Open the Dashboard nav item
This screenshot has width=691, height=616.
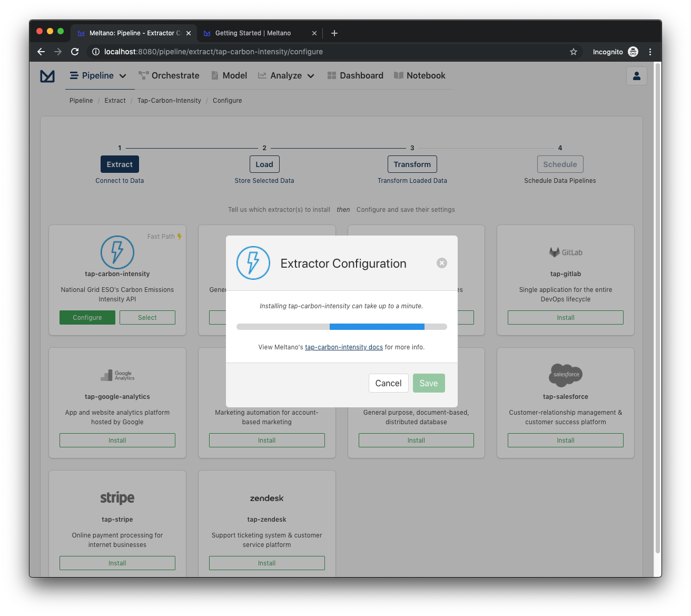point(356,76)
